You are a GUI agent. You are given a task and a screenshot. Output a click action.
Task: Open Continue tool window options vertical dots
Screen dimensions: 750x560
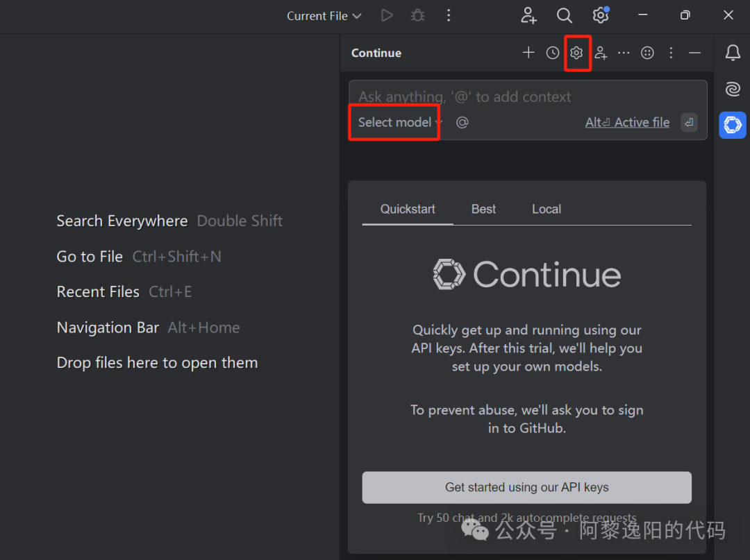[x=671, y=53]
